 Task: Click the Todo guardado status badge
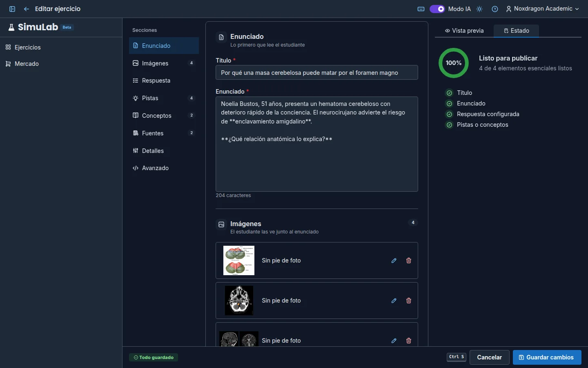click(154, 357)
